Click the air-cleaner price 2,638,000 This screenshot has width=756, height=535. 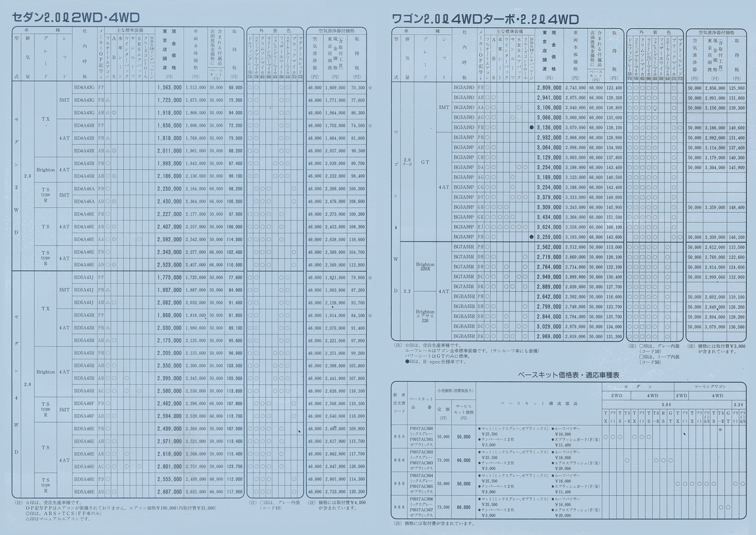335,240
